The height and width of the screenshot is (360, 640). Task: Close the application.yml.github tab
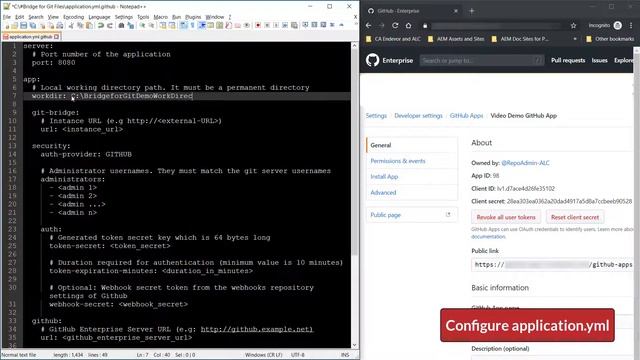coord(57,37)
